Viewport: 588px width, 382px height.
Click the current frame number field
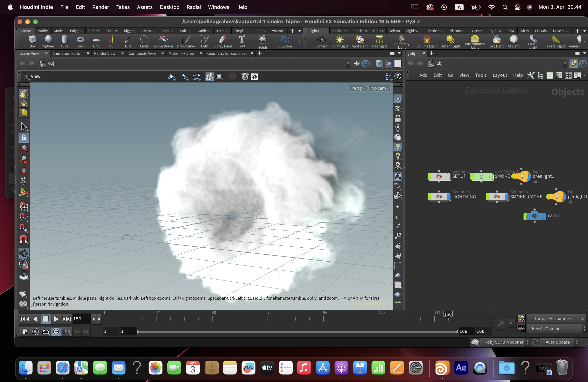(81, 319)
